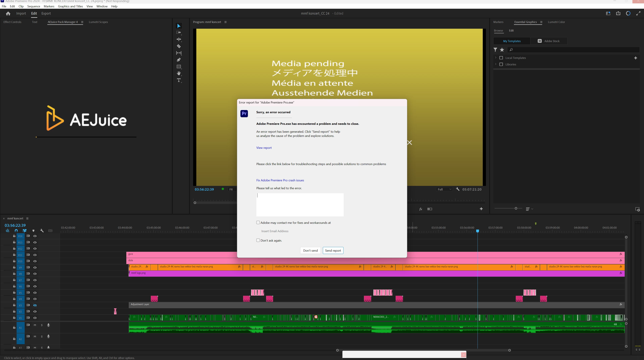Screen dimensions: 644x360
Task: Enable Adobe may contact me checkbox
Action: pyautogui.click(x=258, y=222)
